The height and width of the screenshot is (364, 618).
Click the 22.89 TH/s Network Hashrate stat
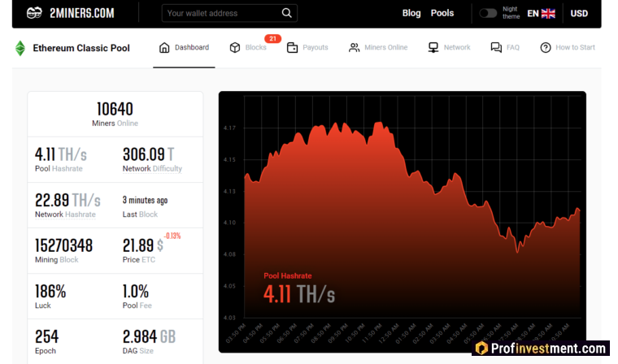[67, 205]
